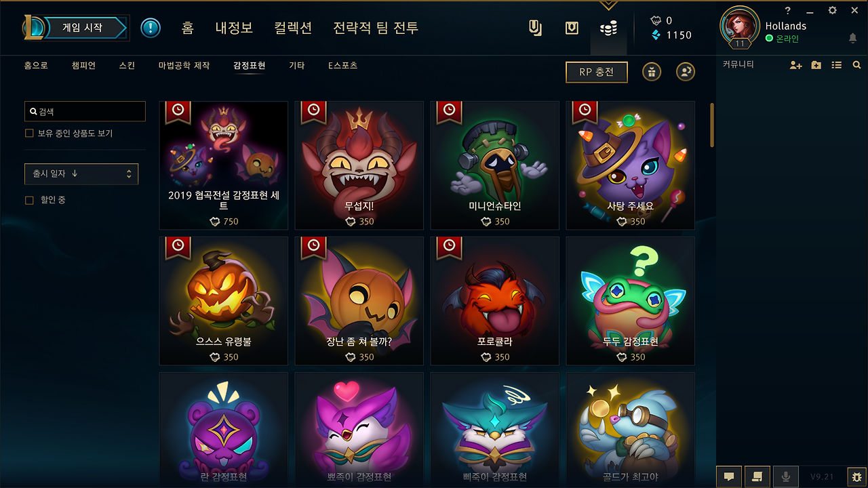
Task: Open the Store coins icon
Action: (609, 28)
